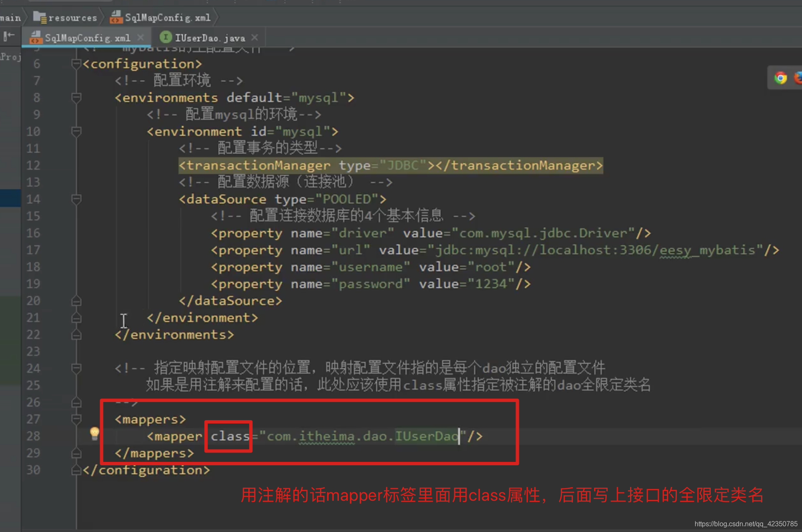This screenshot has height=532, width=802.
Task: Click line number 28 in the gutter
Action: coord(34,436)
